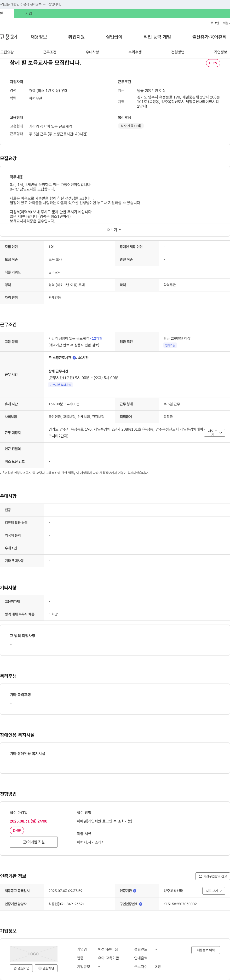Click the 고용24 site logo
Image resolution: width=230 pixels, height=980 pixels.
click(9, 37)
